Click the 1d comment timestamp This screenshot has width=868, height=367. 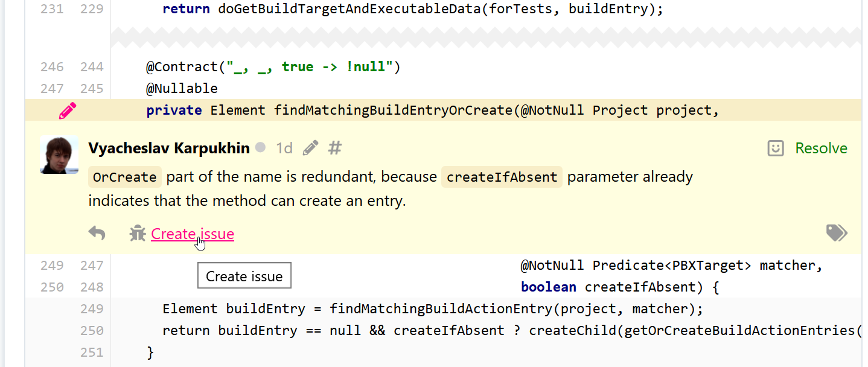(x=284, y=148)
